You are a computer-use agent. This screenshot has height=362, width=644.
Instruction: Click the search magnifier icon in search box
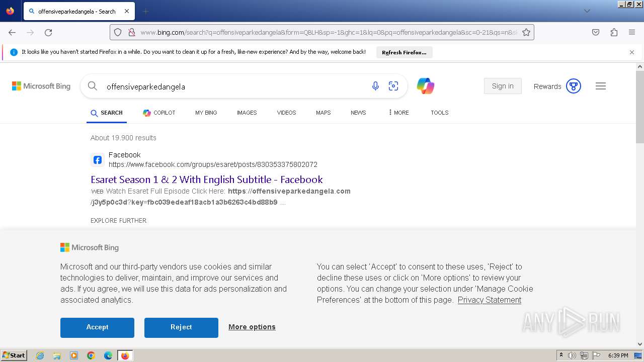click(93, 86)
